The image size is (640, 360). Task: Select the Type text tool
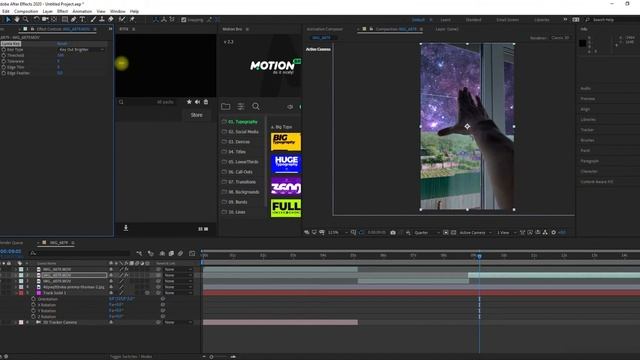pos(82,20)
